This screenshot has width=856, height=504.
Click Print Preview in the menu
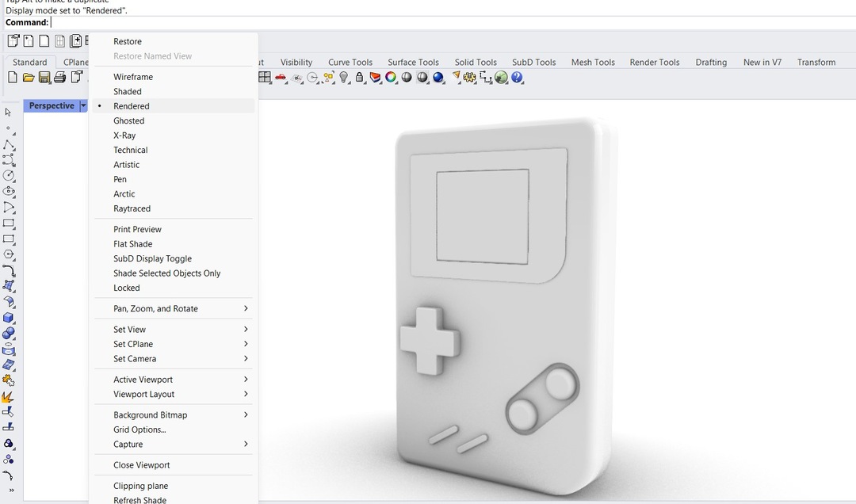[x=174, y=229]
